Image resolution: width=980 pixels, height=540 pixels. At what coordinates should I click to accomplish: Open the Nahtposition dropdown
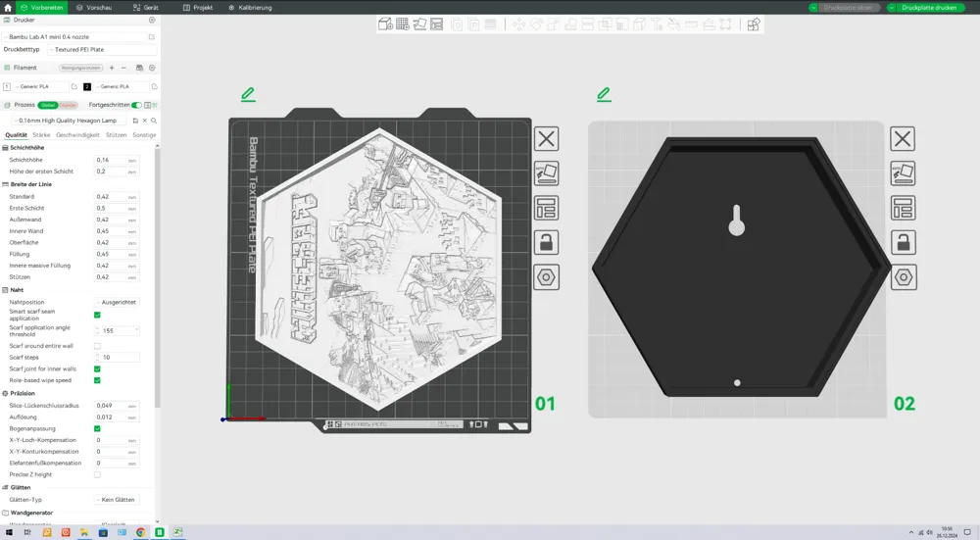pos(119,302)
